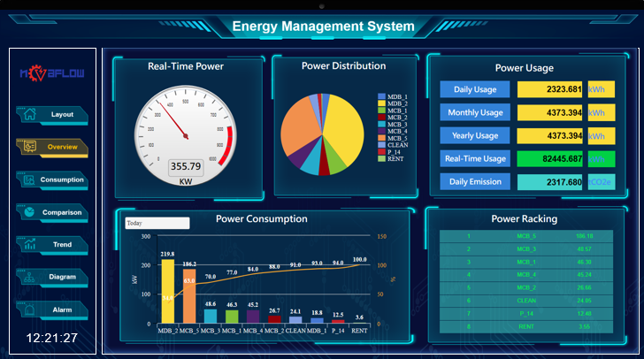The height and width of the screenshot is (359, 644).
Task: Open Consumption via its sidebar icon
Action: click(x=29, y=179)
